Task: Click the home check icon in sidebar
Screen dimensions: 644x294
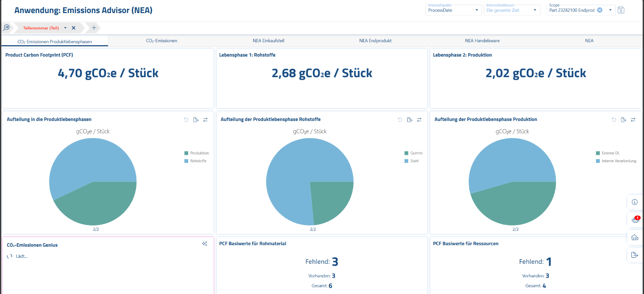Action: coord(635,237)
